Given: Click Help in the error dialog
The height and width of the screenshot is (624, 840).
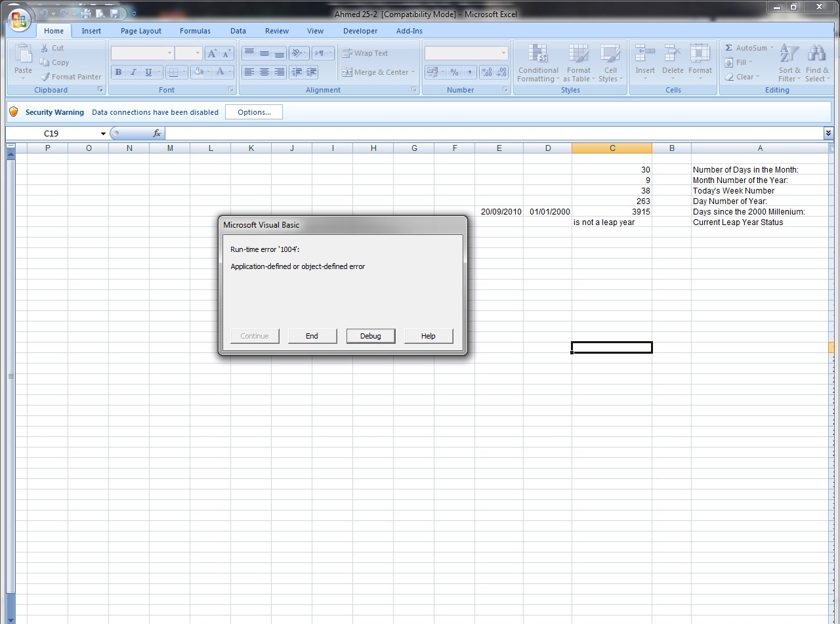Looking at the screenshot, I should 429,336.
